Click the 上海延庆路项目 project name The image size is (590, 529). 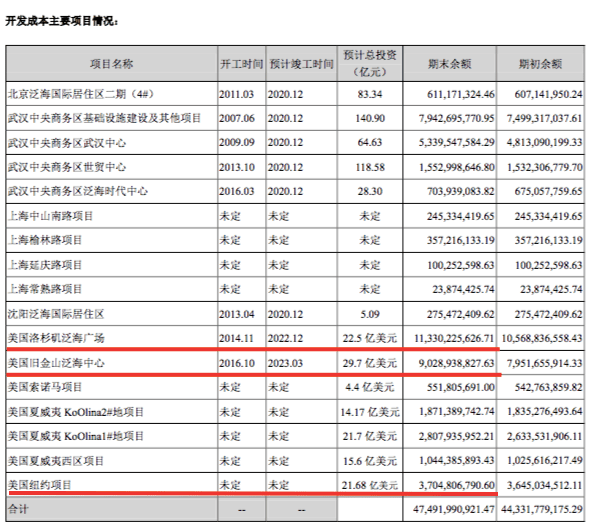(x=45, y=265)
